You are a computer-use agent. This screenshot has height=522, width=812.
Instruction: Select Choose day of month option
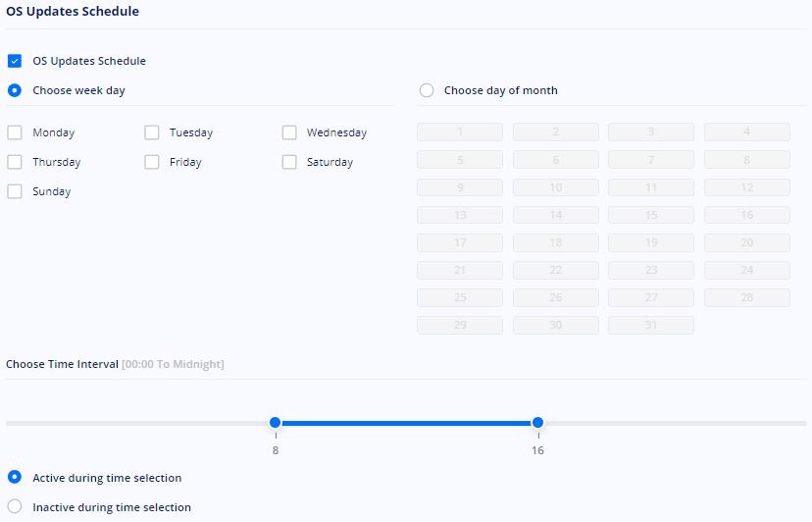[x=427, y=90]
